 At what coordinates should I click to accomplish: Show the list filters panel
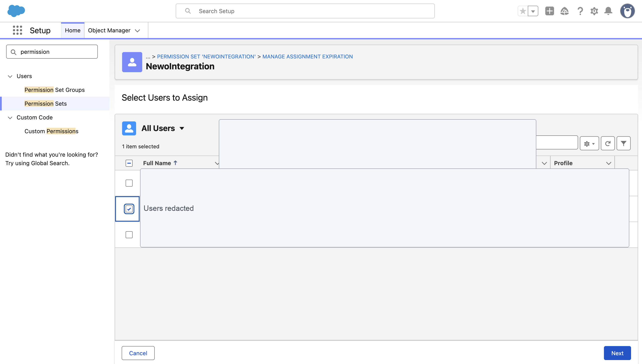[x=623, y=143]
